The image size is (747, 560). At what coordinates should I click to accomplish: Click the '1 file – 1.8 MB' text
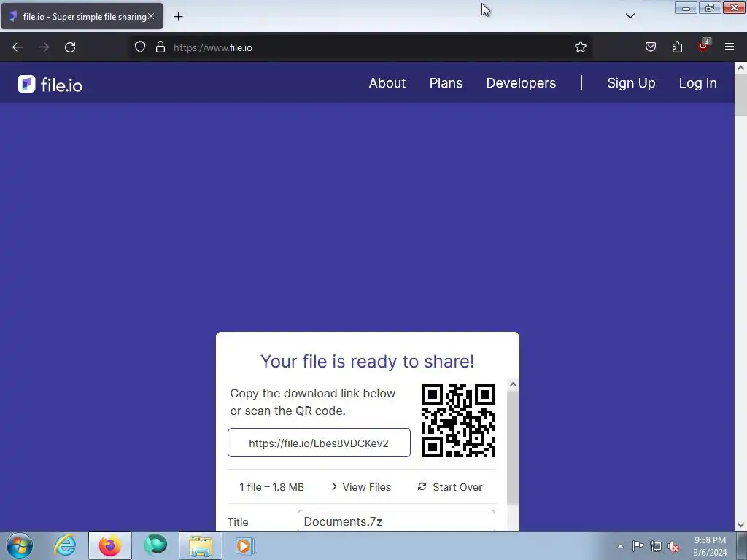point(271,486)
